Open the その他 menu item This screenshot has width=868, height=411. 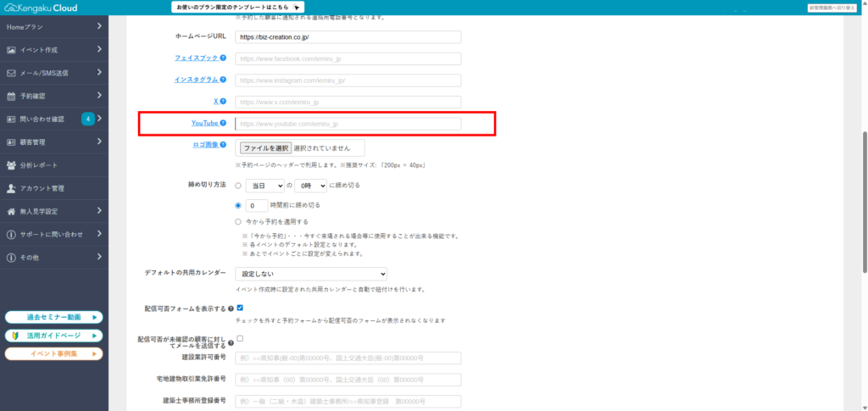54,258
